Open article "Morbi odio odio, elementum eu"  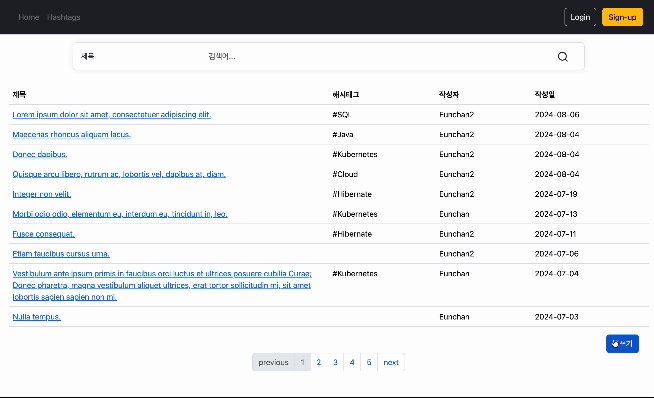tap(120, 214)
